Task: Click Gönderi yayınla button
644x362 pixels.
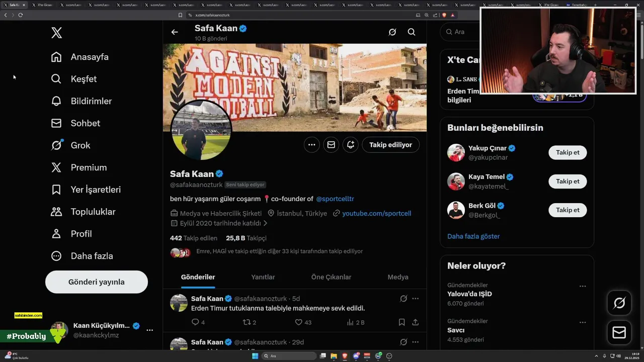Action: tap(97, 282)
